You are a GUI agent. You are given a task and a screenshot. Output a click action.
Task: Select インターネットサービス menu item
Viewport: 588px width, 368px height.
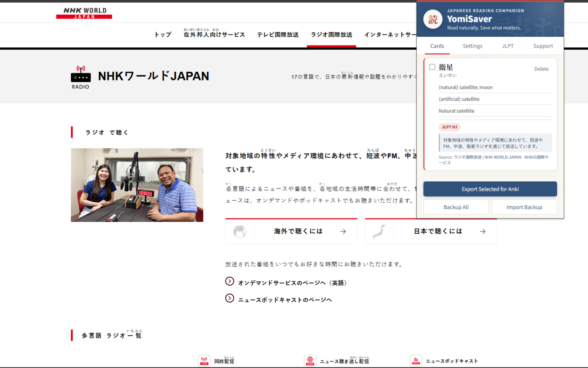click(x=390, y=34)
